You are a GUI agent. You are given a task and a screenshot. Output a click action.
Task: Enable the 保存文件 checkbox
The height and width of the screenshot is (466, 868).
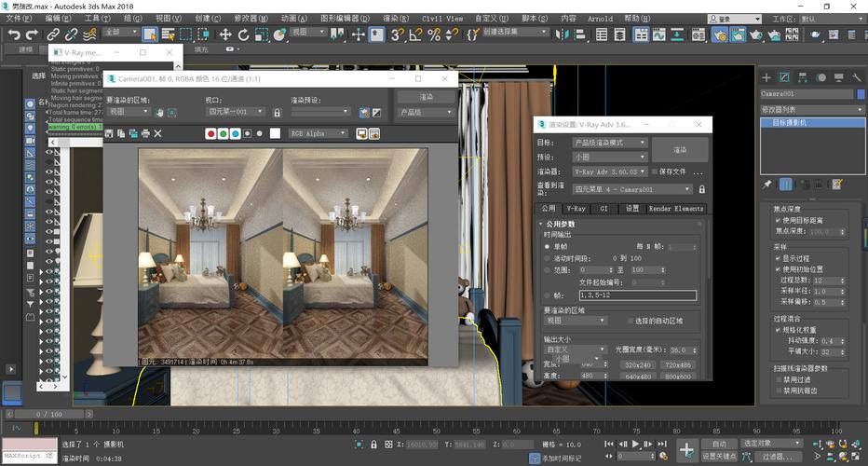coord(653,171)
